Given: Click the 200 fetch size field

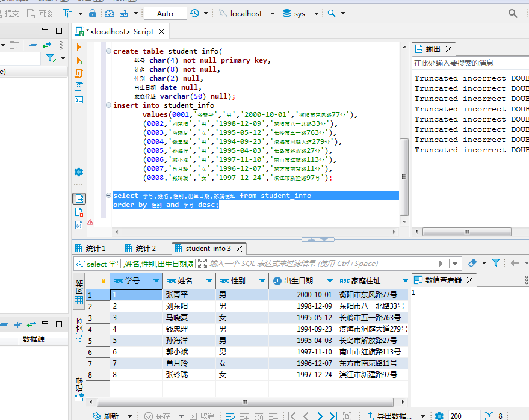Looking at the screenshot, I should pos(464,416).
